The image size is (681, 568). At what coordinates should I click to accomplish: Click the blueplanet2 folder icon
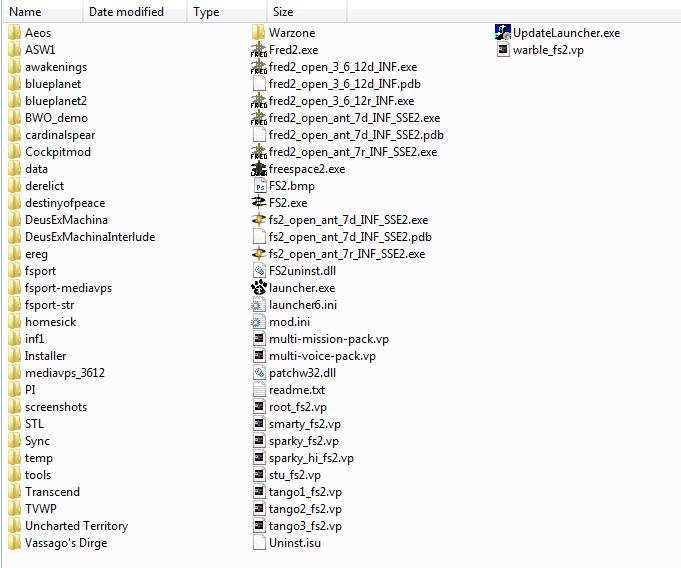coord(14,101)
